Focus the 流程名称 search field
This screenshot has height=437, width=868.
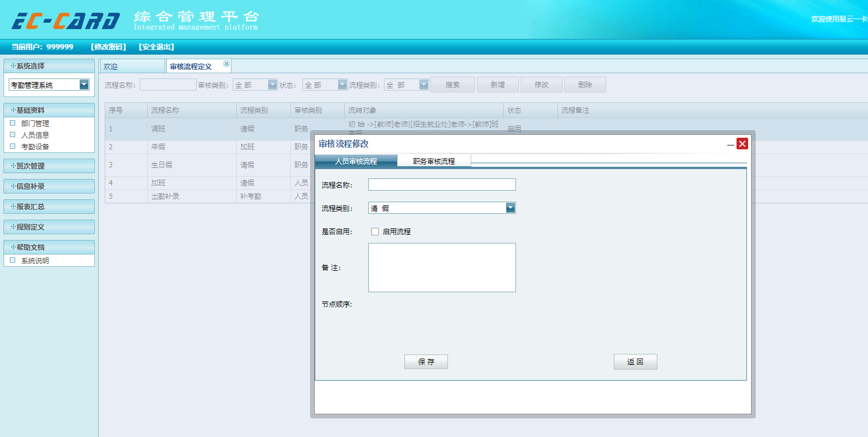[x=168, y=85]
